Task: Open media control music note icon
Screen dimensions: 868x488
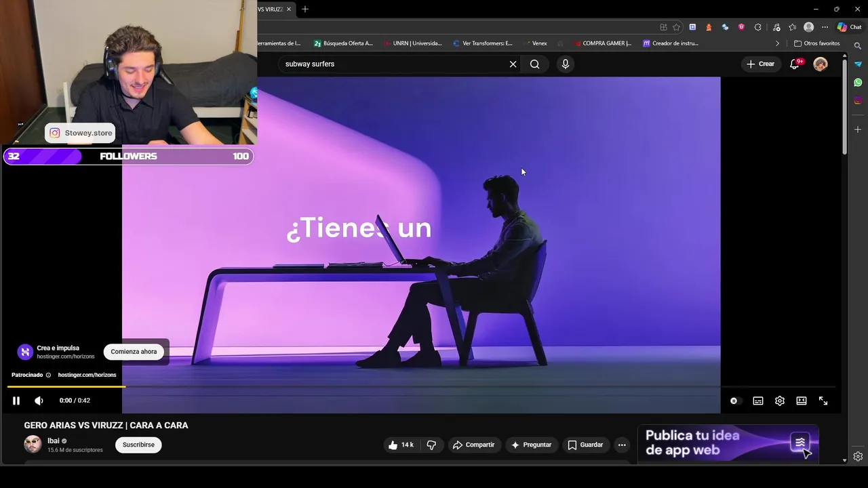Action: pos(776,27)
